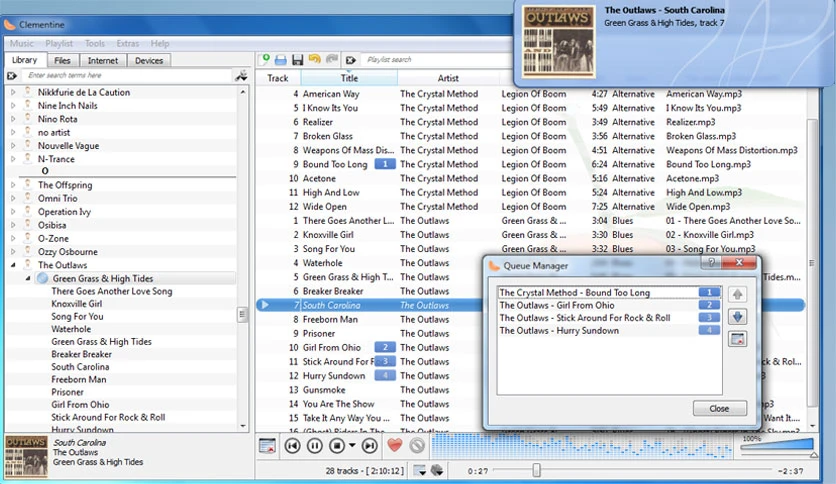Pause the current song
836x484 pixels.
click(x=315, y=446)
